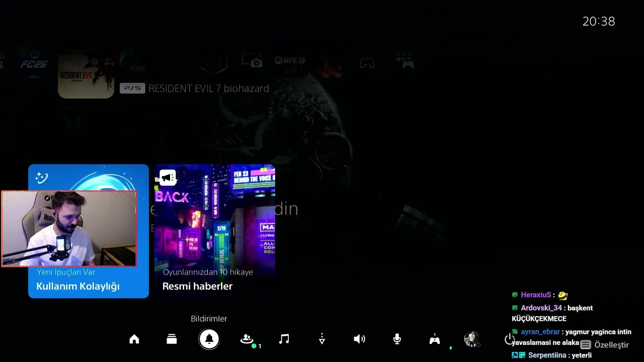This screenshot has height=362, width=644.
Task: Click sparkle icon on Kullanım Kolaylığı card
Action: [42, 177]
